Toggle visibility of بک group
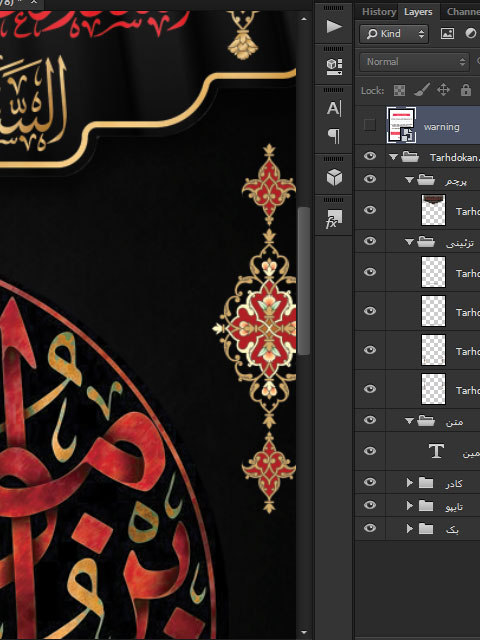Screen dimensions: 480x640 [370, 528]
